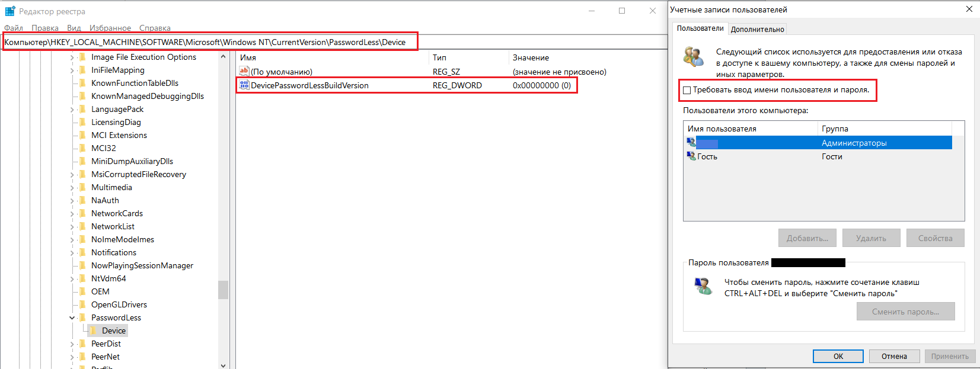Screen dimensions: 980x369
Task: Open the Правка menu
Action: coord(45,28)
